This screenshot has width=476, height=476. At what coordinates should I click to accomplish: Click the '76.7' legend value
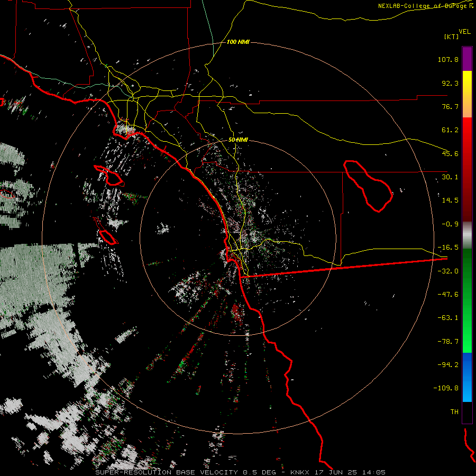coord(450,106)
